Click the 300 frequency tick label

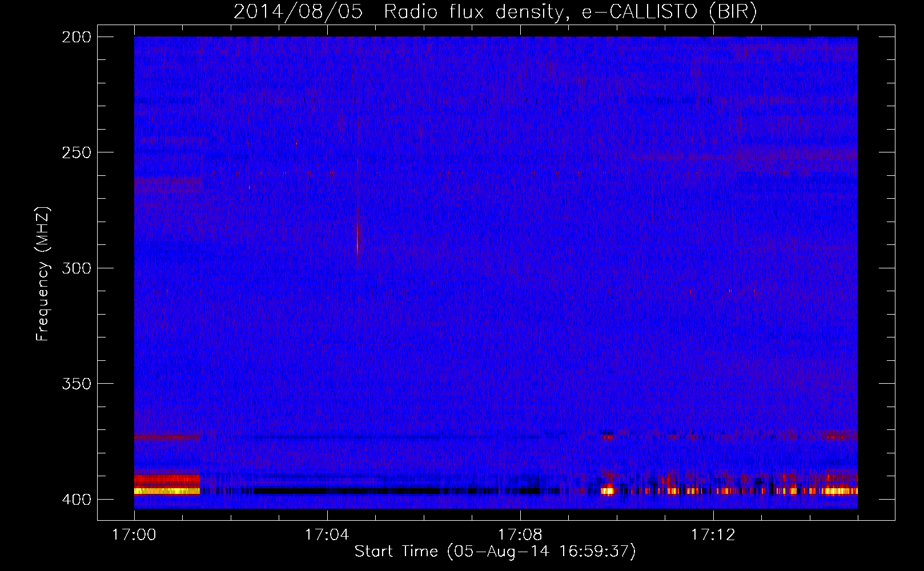pyautogui.click(x=77, y=268)
